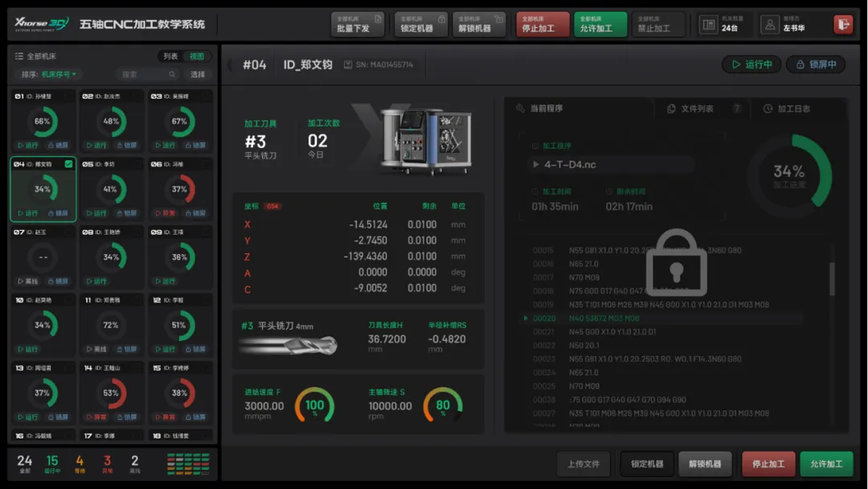Click the CNC machine image
The height and width of the screenshot is (489, 868).
coord(425,142)
